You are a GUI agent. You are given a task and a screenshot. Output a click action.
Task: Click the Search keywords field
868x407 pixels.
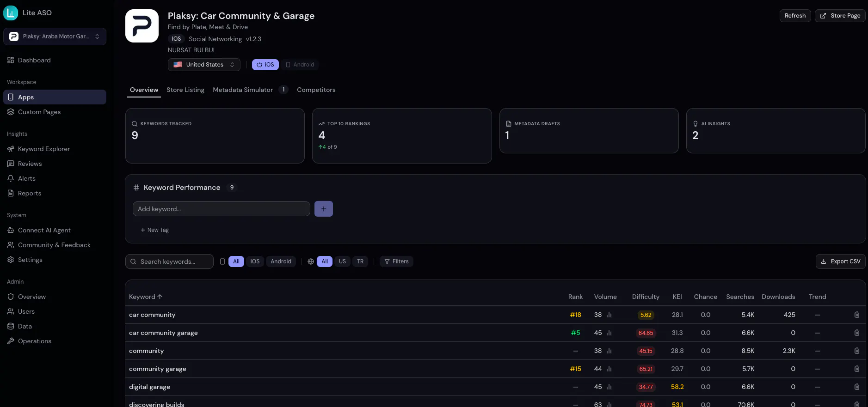169,261
